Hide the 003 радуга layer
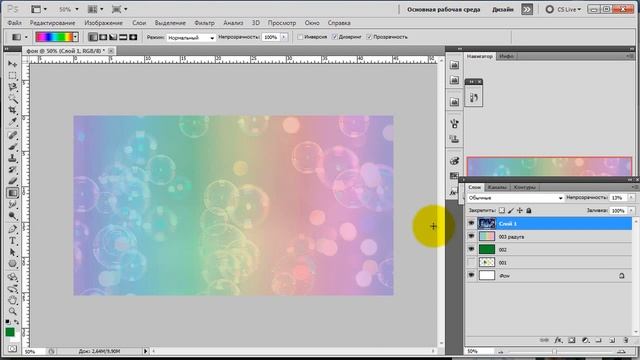640x360 pixels. pyautogui.click(x=471, y=236)
